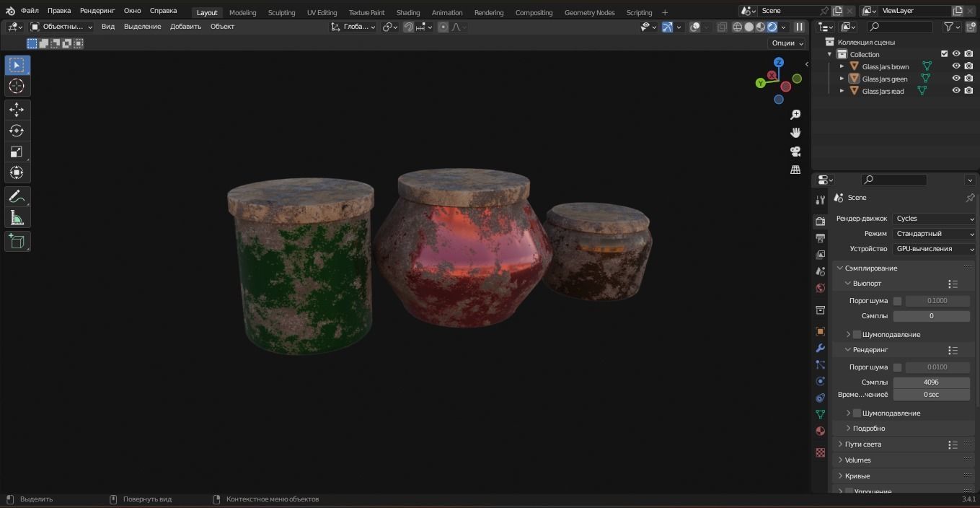Click the time limit 0 sec field
Viewport: 980px width, 508px height.
931,395
